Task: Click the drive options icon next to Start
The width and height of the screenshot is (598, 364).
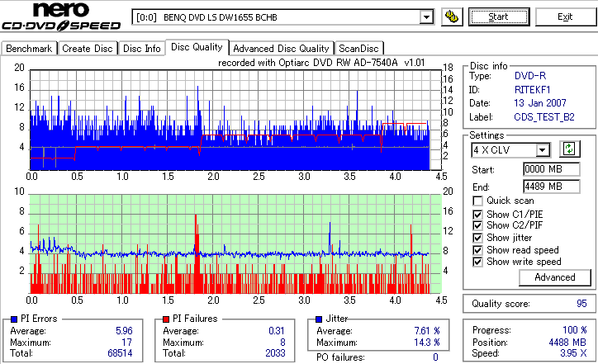Action: 452,17
